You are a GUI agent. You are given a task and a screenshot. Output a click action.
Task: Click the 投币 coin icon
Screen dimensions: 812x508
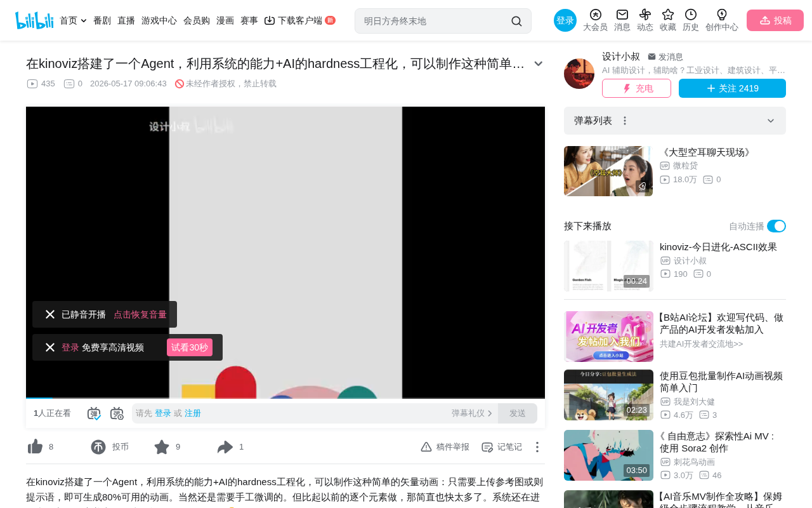tap(98, 447)
